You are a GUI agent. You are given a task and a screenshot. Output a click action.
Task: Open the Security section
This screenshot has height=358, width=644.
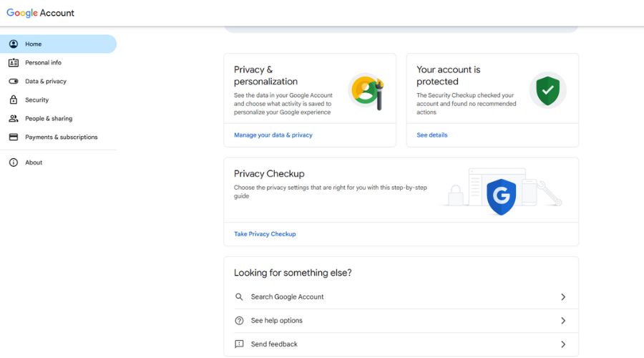pyautogui.click(x=59, y=100)
